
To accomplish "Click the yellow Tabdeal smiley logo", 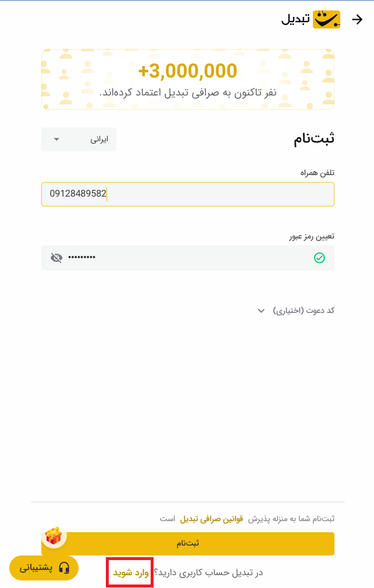I will tap(326, 20).
